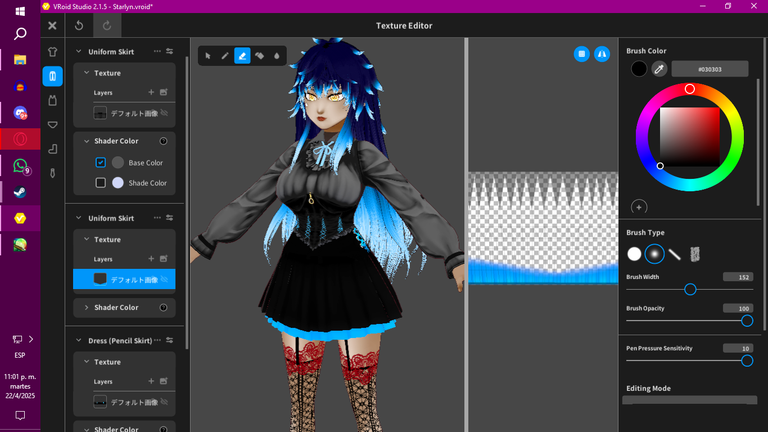Collapse the second Uniform Skirt Texture group
The width and height of the screenshot is (768, 432).
(x=86, y=240)
